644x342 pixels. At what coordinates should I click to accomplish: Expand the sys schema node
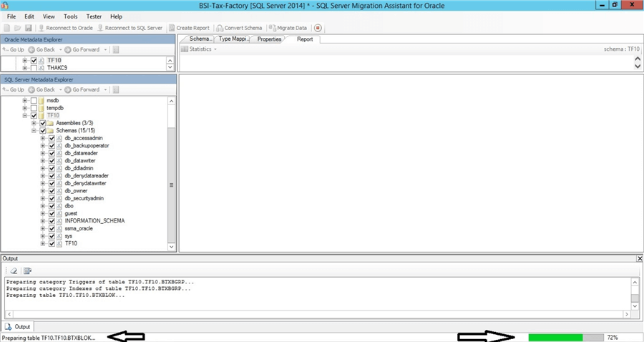(x=43, y=236)
